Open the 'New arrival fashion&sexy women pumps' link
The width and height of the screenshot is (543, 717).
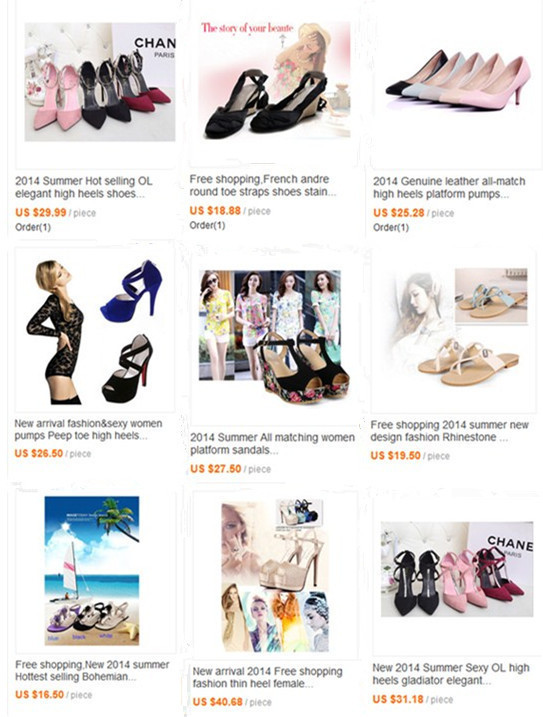point(88,429)
